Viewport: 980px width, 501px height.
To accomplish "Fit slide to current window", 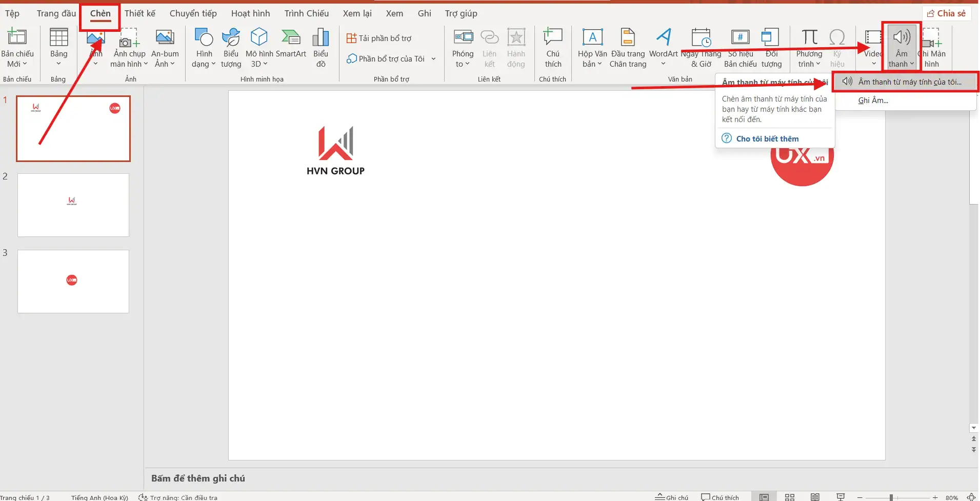I will coord(971,497).
